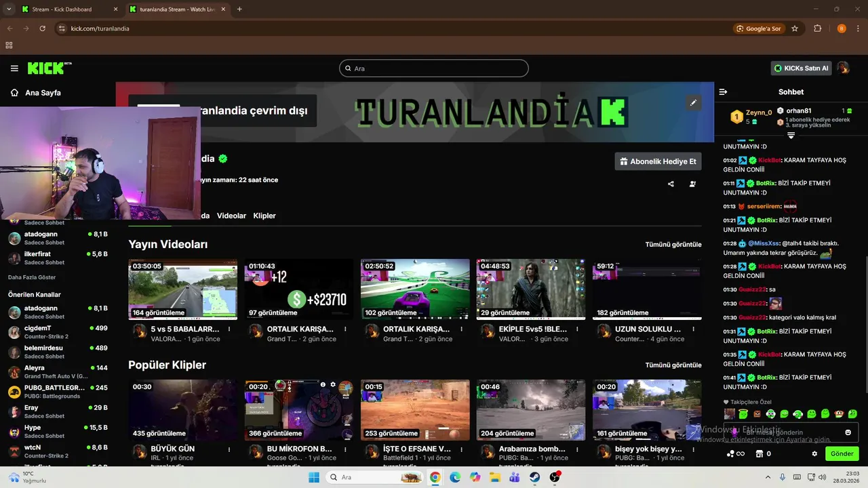Click username Guaizz22 on the 'sa' message
868x488 pixels.
753,289
